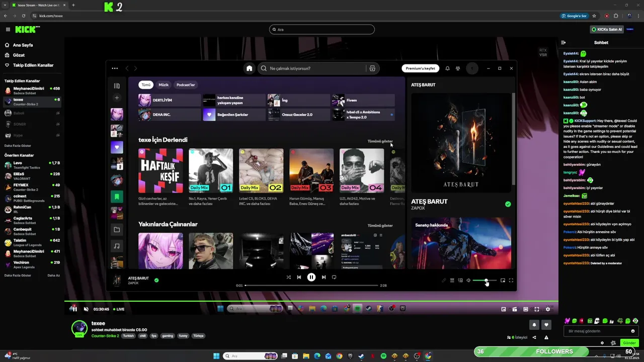
Task: Unmute the Kick stream player
Action: (x=86, y=309)
